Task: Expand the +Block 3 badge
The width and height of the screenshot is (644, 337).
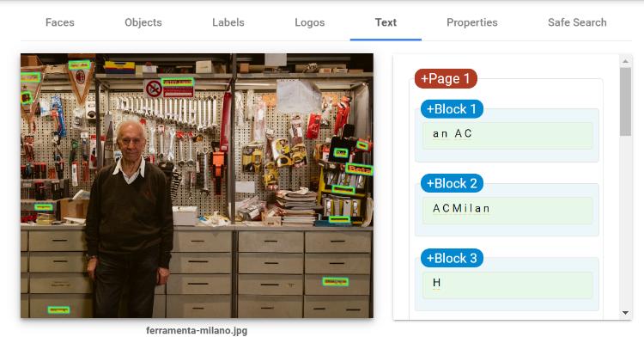Action: click(x=452, y=258)
